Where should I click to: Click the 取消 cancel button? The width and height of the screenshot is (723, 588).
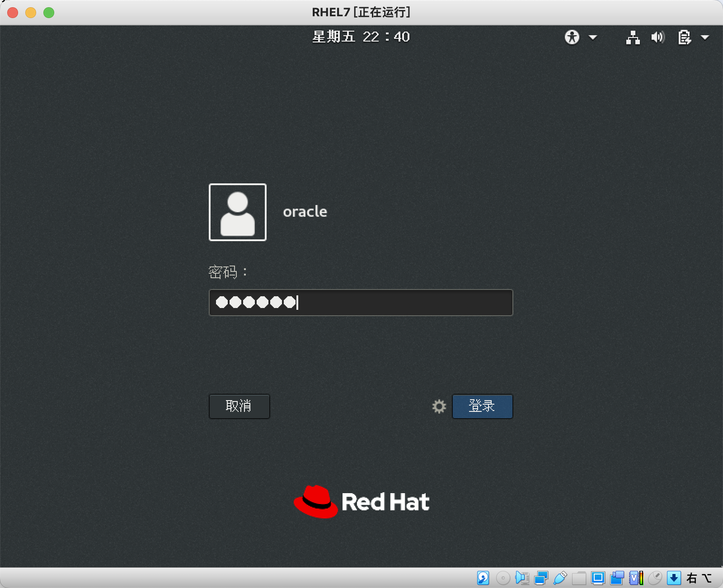pos(239,406)
